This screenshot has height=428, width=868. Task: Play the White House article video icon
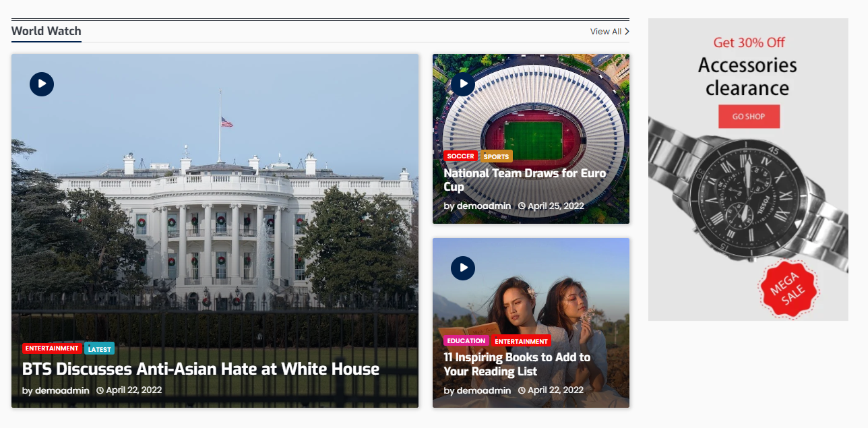pyautogui.click(x=42, y=84)
